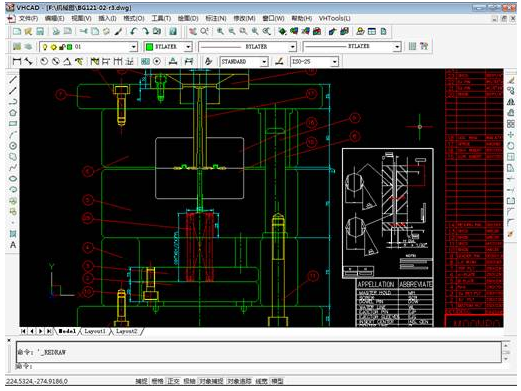Select the Linear dimension tool

click(16, 61)
